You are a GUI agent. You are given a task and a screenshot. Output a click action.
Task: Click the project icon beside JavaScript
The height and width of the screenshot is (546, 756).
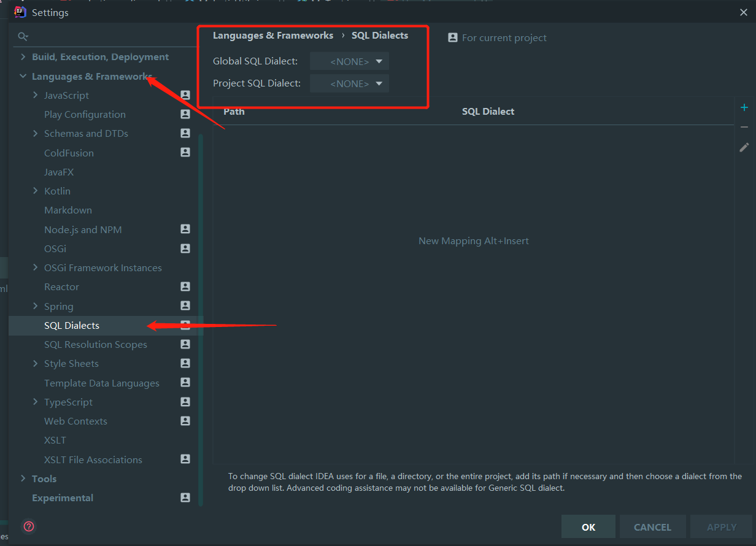(185, 94)
